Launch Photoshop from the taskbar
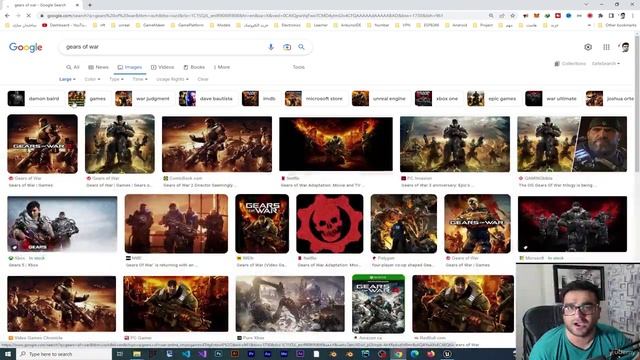The image size is (640, 360). (x=218, y=354)
